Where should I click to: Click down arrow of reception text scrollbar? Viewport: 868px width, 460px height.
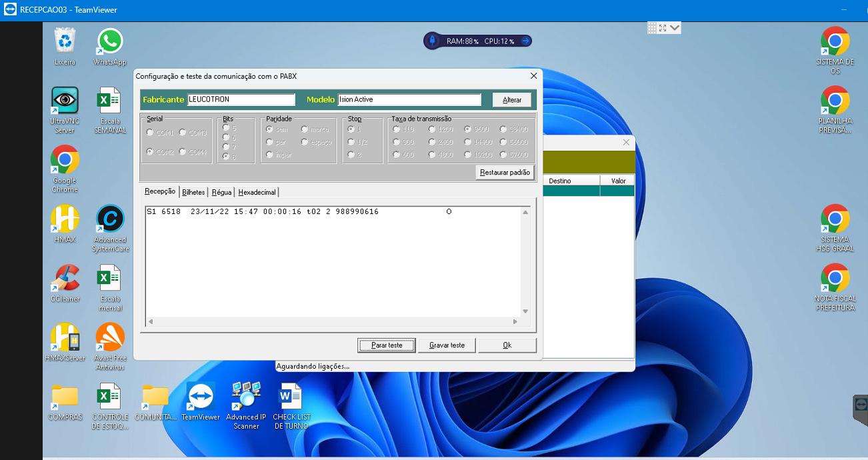(x=525, y=311)
